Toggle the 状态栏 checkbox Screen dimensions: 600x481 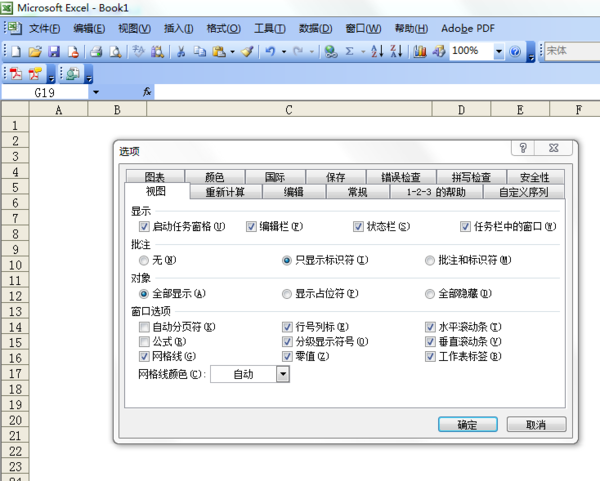click(358, 227)
